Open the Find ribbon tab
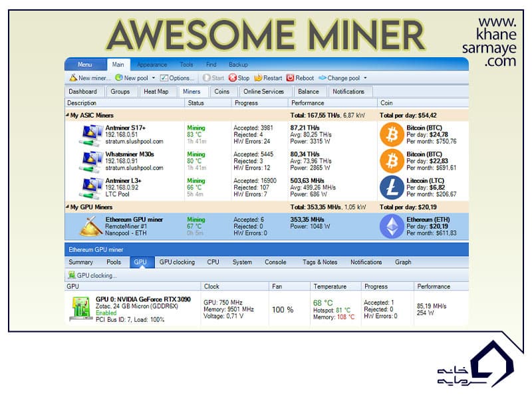Viewport: 532px width, 399px height. pos(211,65)
